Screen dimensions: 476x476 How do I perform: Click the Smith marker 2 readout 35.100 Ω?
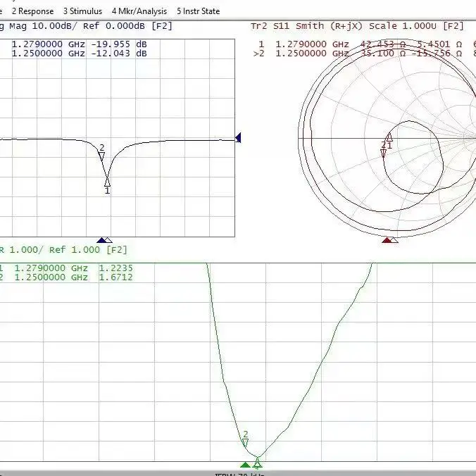coord(383,54)
